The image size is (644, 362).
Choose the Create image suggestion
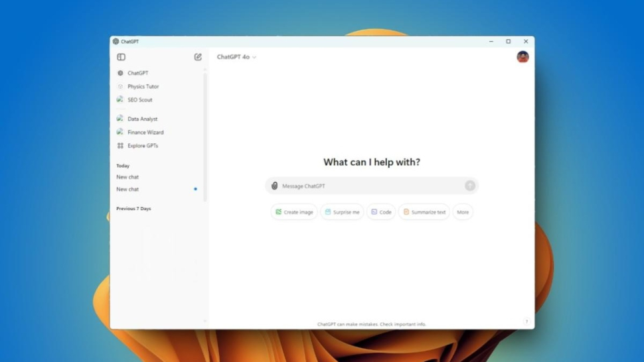pyautogui.click(x=294, y=212)
